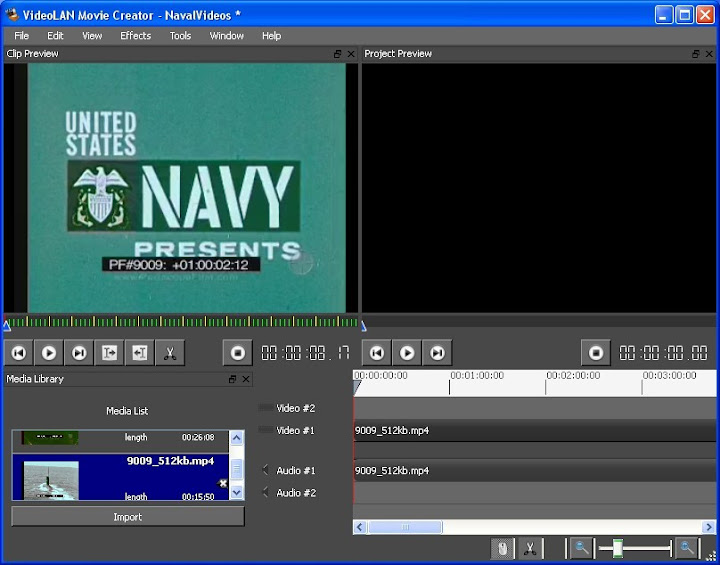Undock the Project Preview panel
Viewport: 720px width, 565px height.
(x=697, y=54)
